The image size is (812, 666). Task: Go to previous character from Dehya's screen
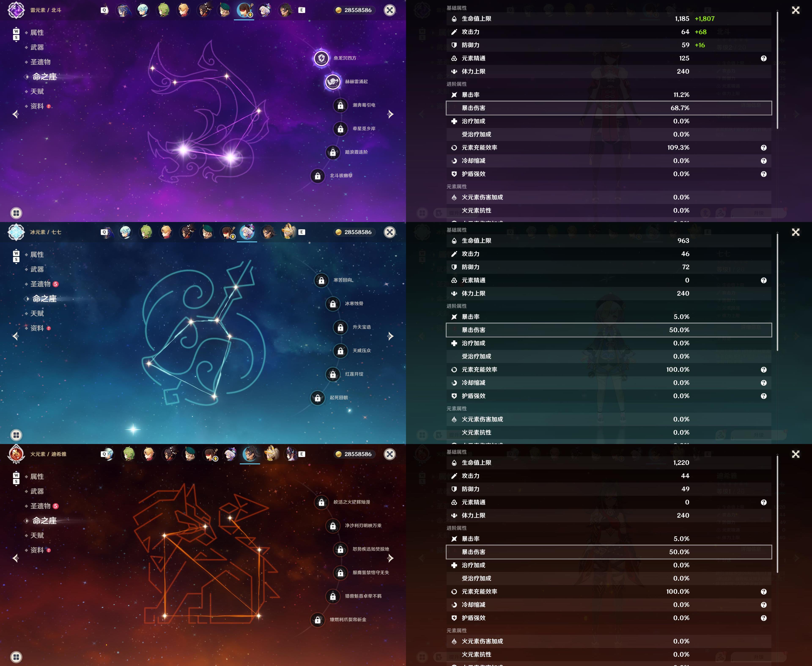pos(15,558)
